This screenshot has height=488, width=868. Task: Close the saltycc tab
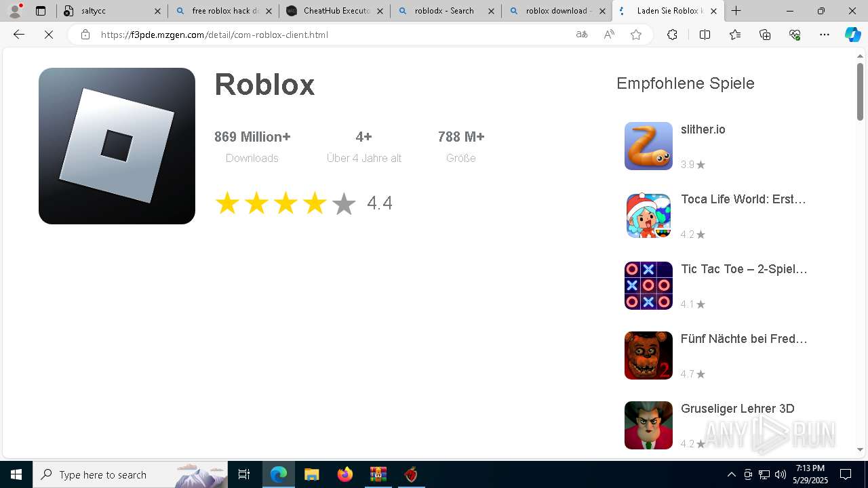tap(157, 11)
